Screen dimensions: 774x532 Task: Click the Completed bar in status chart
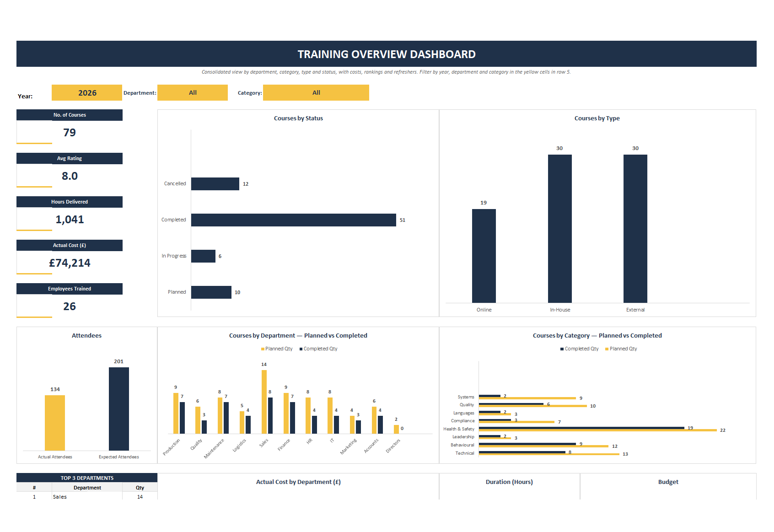point(294,220)
